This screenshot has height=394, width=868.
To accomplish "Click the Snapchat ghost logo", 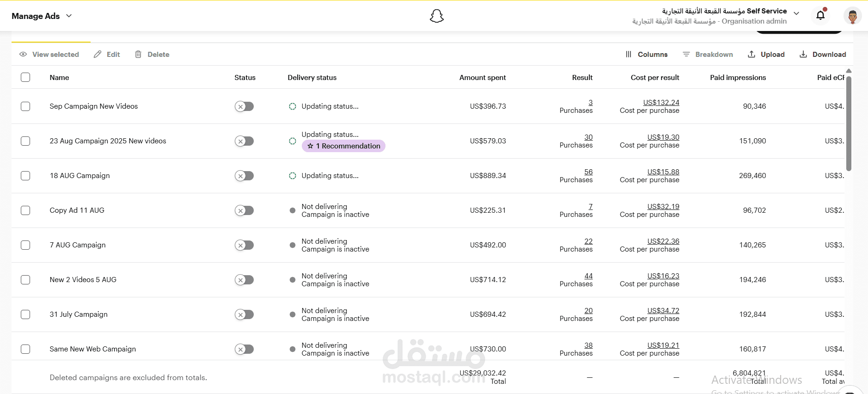I will click(436, 16).
